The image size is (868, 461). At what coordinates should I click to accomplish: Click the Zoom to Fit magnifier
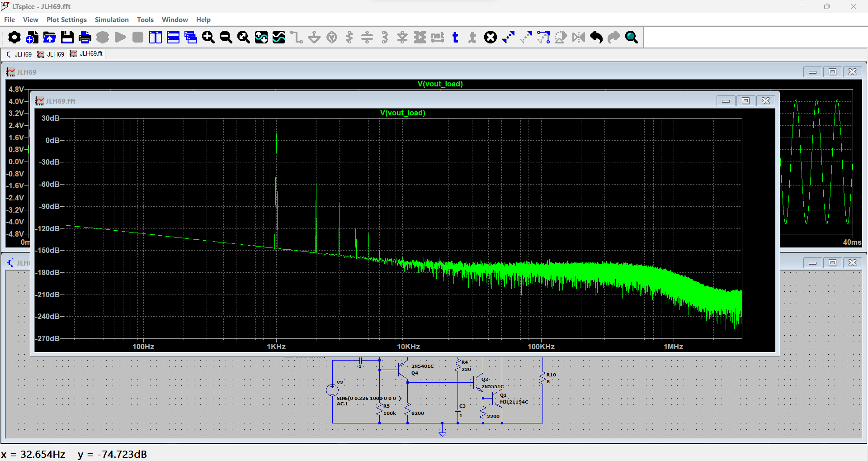[244, 37]
